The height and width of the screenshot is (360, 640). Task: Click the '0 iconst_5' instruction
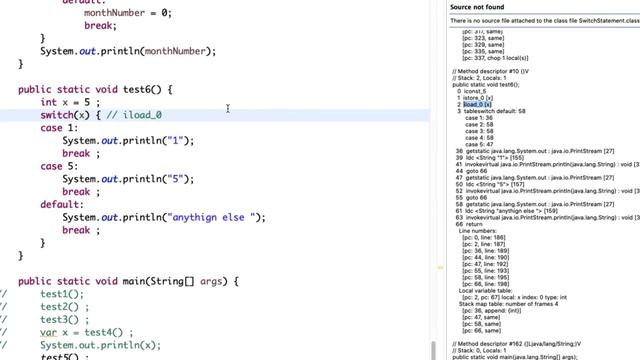(x=471, y=91)
